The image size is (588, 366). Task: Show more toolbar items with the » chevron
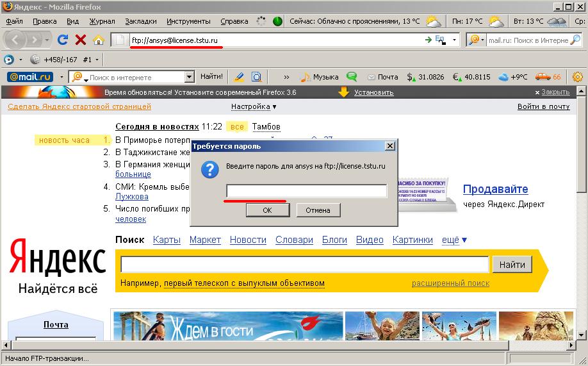point(286,78)
